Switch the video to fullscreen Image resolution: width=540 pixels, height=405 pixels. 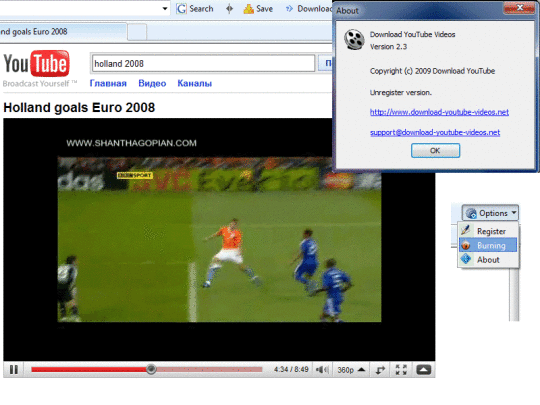pos(401,370)
